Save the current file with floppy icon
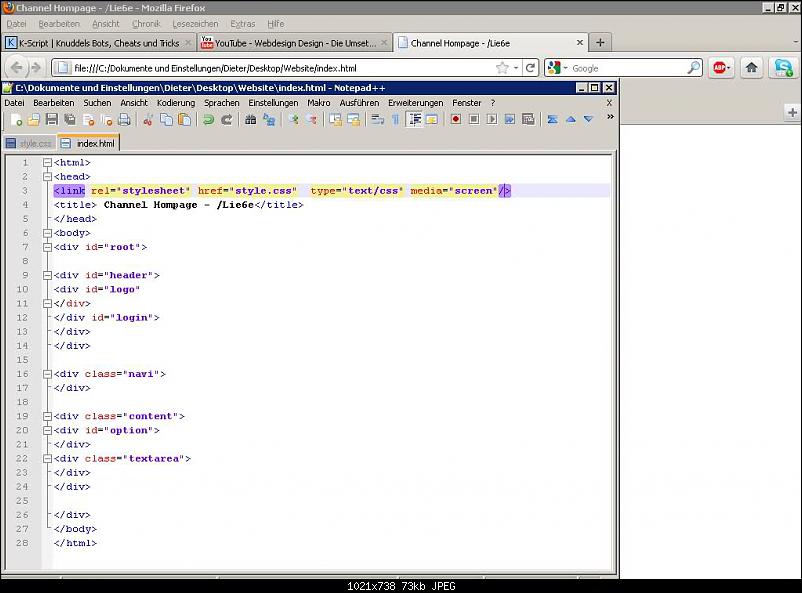The width and height of the screenshot is (802, 593). click(x=52, y=120)
